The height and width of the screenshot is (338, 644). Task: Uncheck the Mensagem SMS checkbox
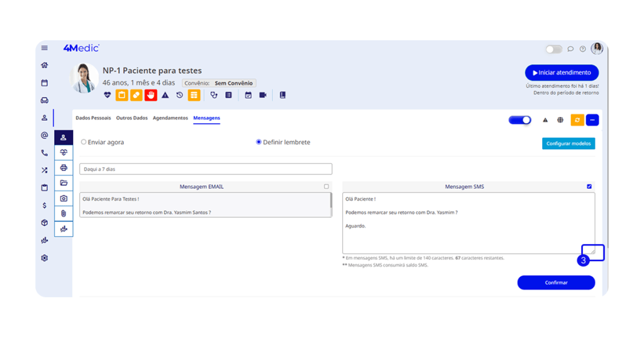coord(589,186)
